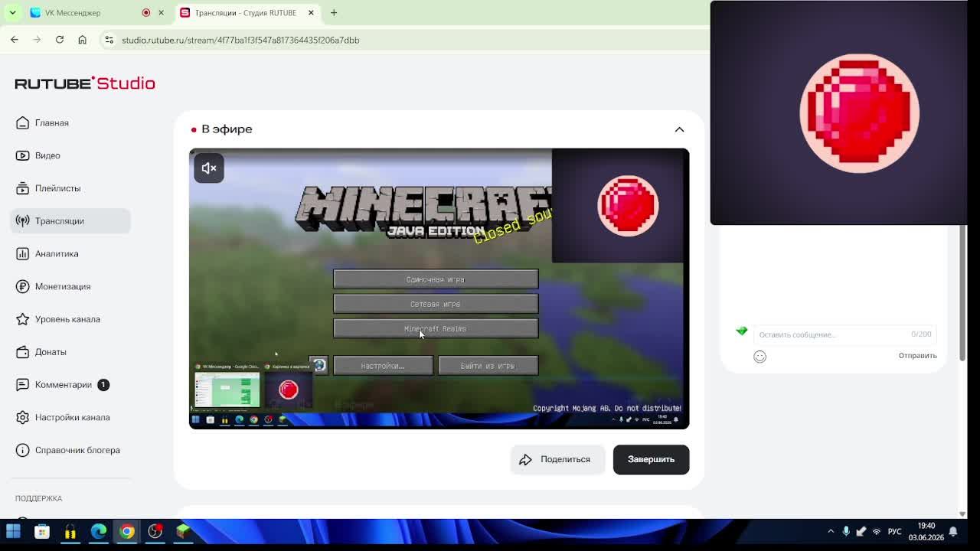Click the address bar URL
The width and height of the screenshot is (980, 551).
pos(240,40)
